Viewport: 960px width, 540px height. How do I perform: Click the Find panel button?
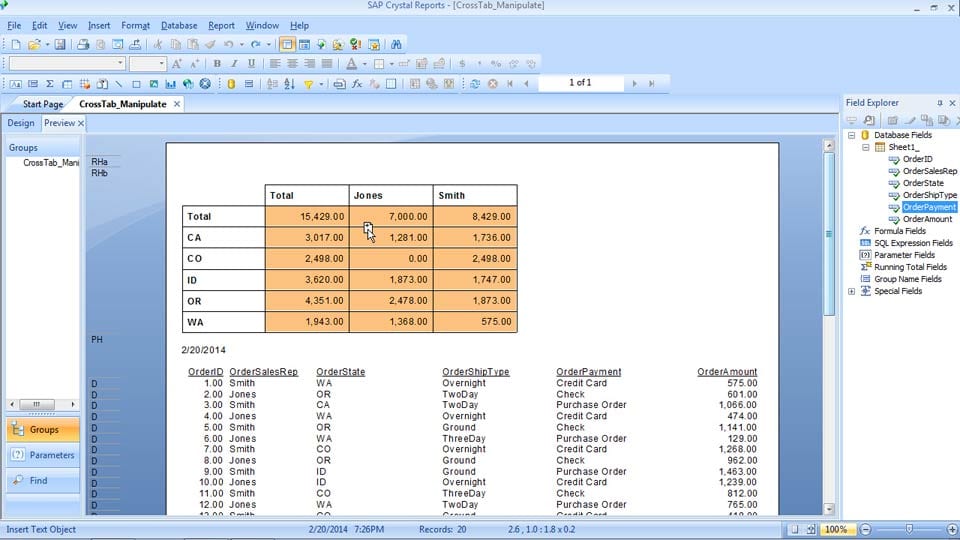point(43,481)
